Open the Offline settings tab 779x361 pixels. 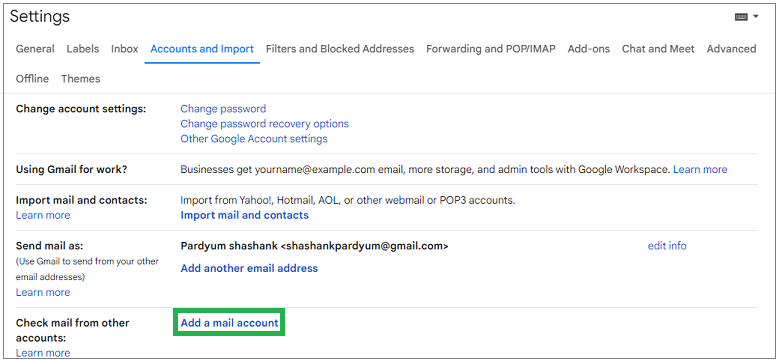point(32,78)
